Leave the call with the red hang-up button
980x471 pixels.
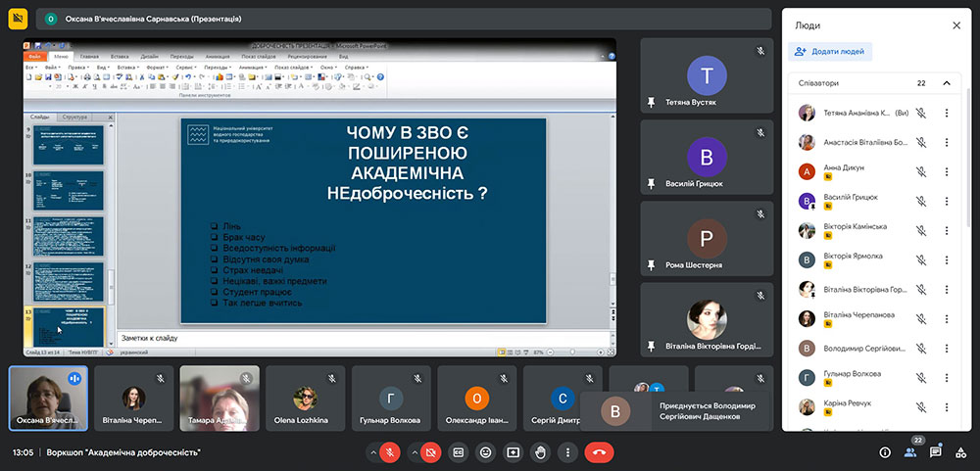tap(599, 452)
